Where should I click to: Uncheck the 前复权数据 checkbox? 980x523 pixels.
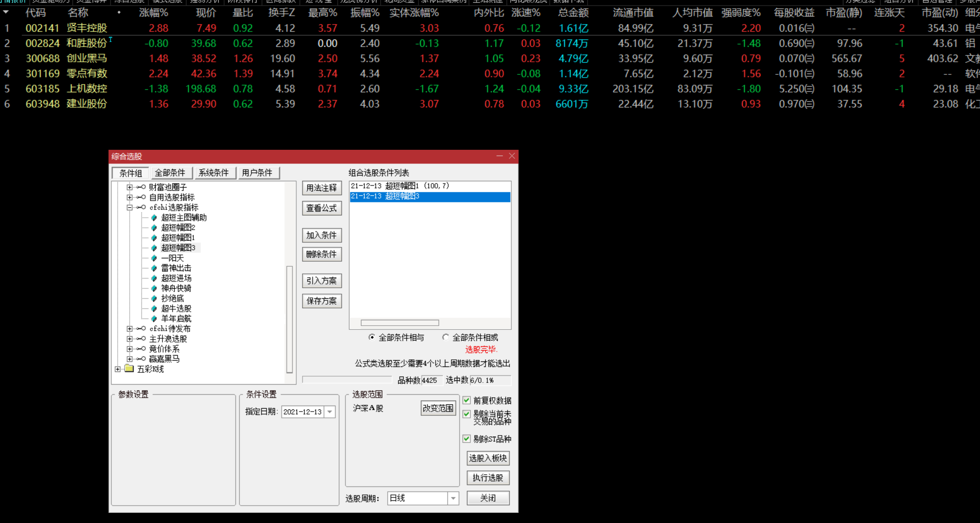[466, 400]
